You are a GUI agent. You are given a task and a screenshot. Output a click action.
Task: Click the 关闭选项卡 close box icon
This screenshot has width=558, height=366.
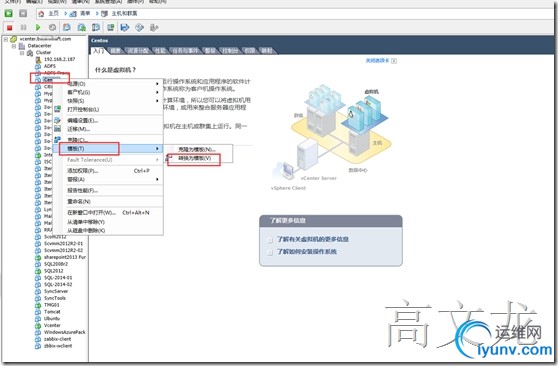point(394,61)
